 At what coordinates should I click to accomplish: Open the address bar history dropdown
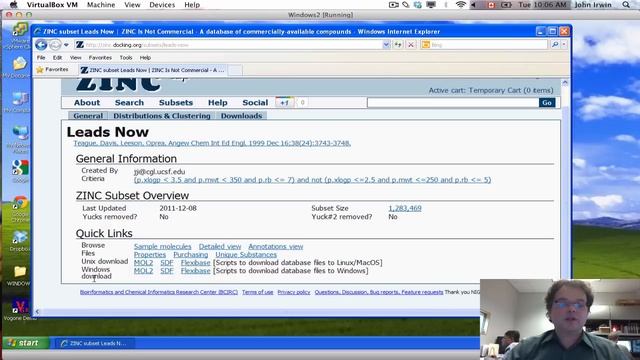click(386, 45)
